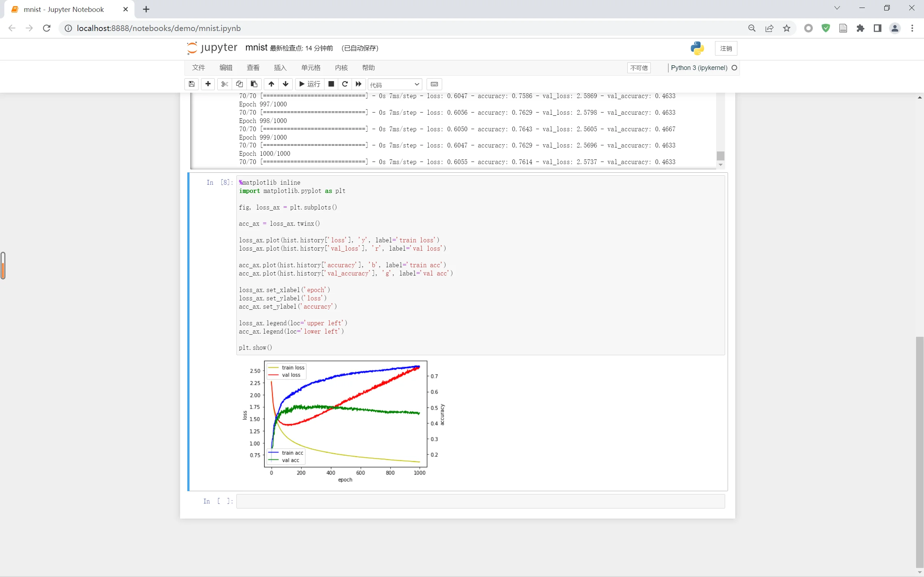Restart and run all cells icon
The height and width of the screenshot is (577, 924).
tap(358, 84)
